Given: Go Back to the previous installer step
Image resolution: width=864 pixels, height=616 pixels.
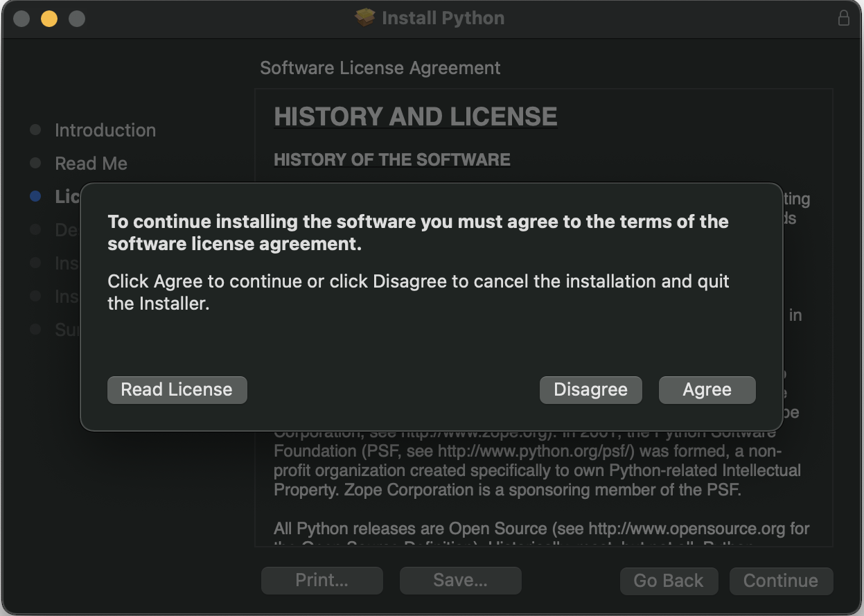Looking at the screenshot, I should (669, 581).
